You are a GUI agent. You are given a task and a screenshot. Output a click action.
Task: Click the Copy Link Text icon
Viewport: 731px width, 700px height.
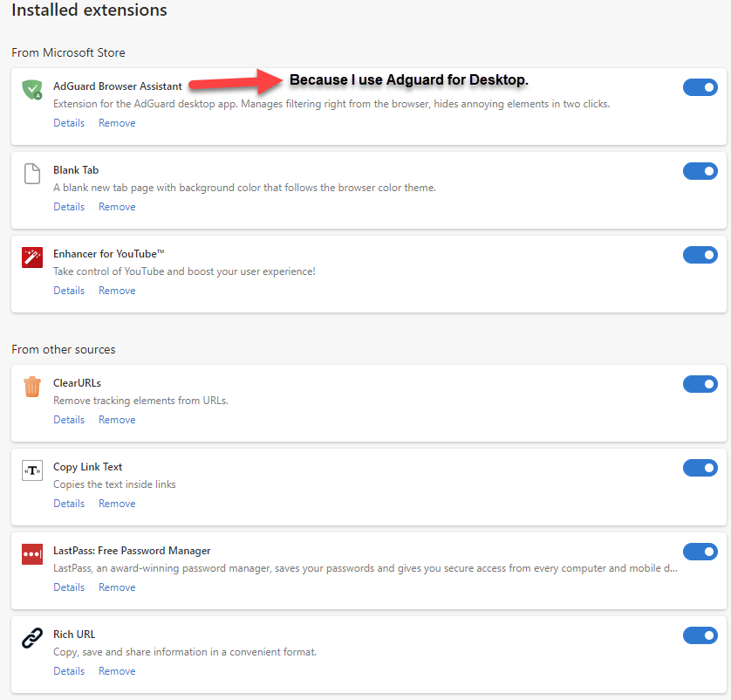tap(32, 470)
